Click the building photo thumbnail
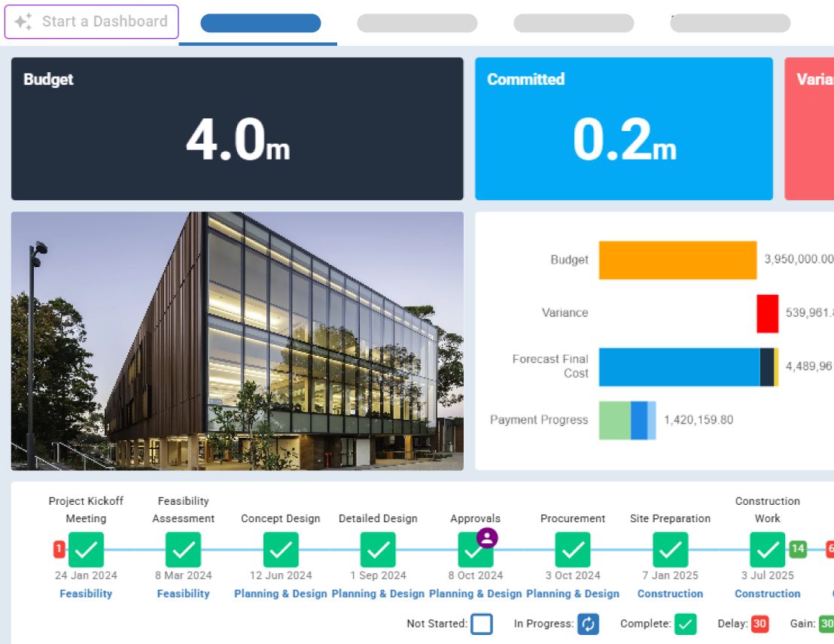This screenshot has height=644, width=834. coord(237,341)
